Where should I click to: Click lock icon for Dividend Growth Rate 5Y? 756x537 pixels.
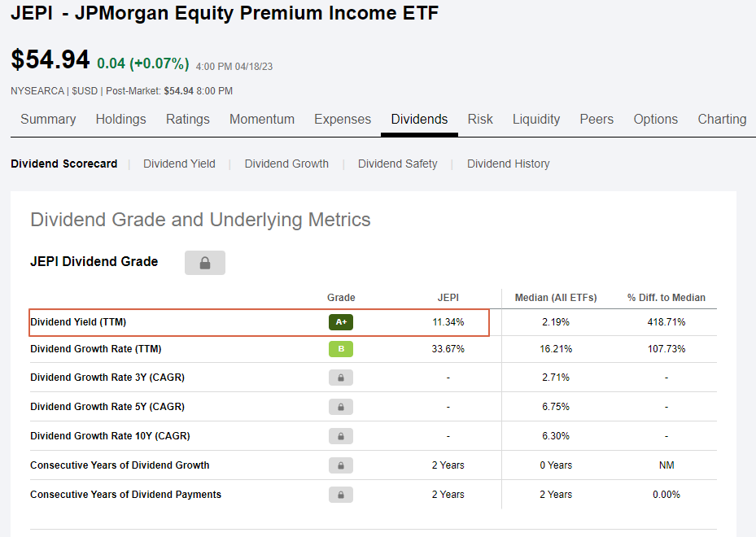pyautogui.click(x=341, y=407)
